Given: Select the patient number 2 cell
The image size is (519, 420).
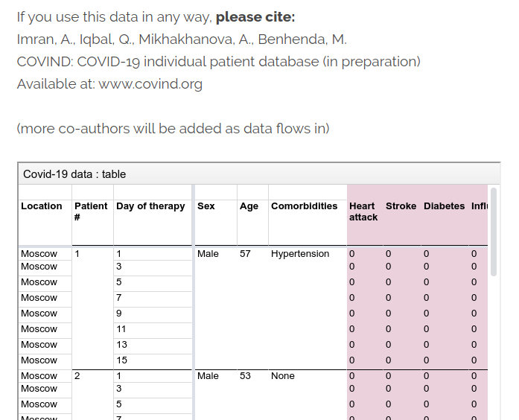Looking at the screenshot, I should 77,376.
